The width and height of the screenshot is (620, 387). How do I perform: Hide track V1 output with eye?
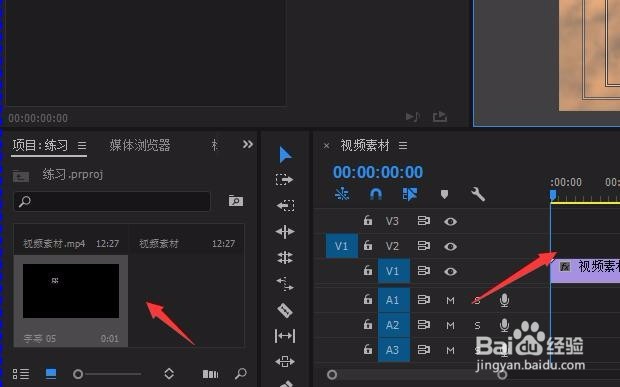pos(450,272)
